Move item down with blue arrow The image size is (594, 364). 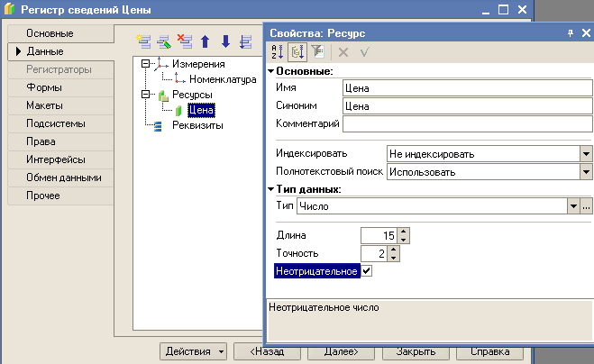[x=225, y=41]
